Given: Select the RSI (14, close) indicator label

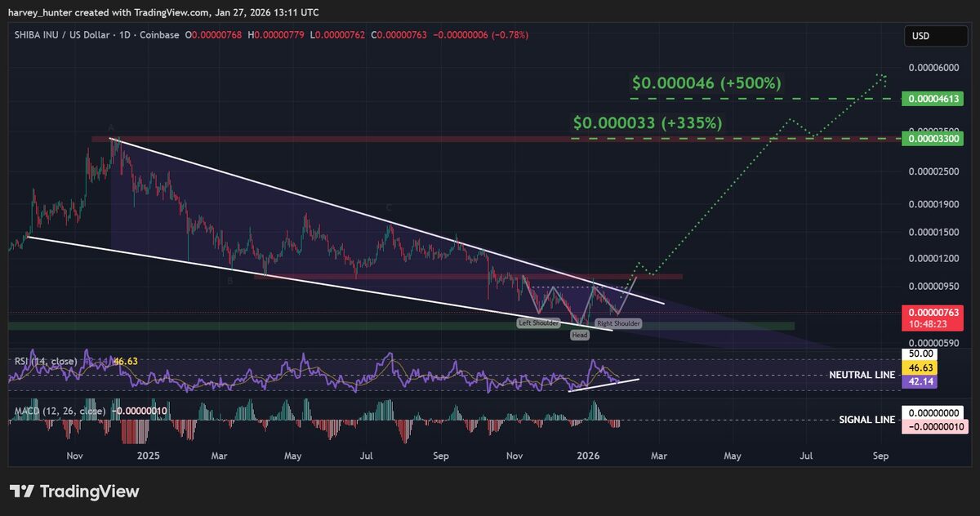Looking at the screenshot, I should [47, 361].
